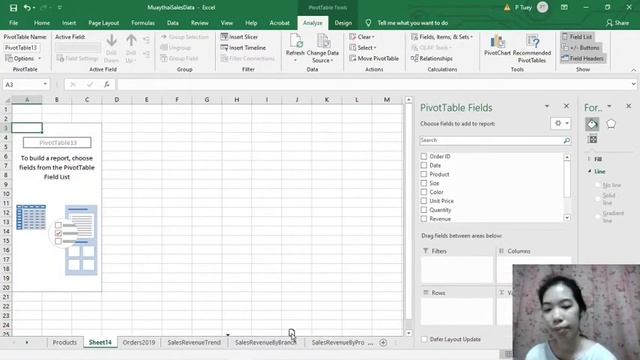The height and width of the screenshot is (360, 640).
Task: Click Tell me lightbulb icon
Action: (x=368, y=23)
